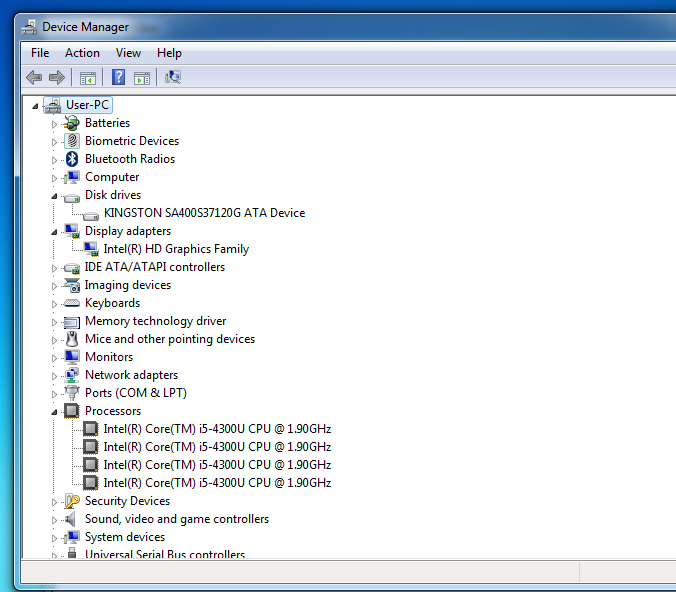Select the Computer label

pos(112,177)
